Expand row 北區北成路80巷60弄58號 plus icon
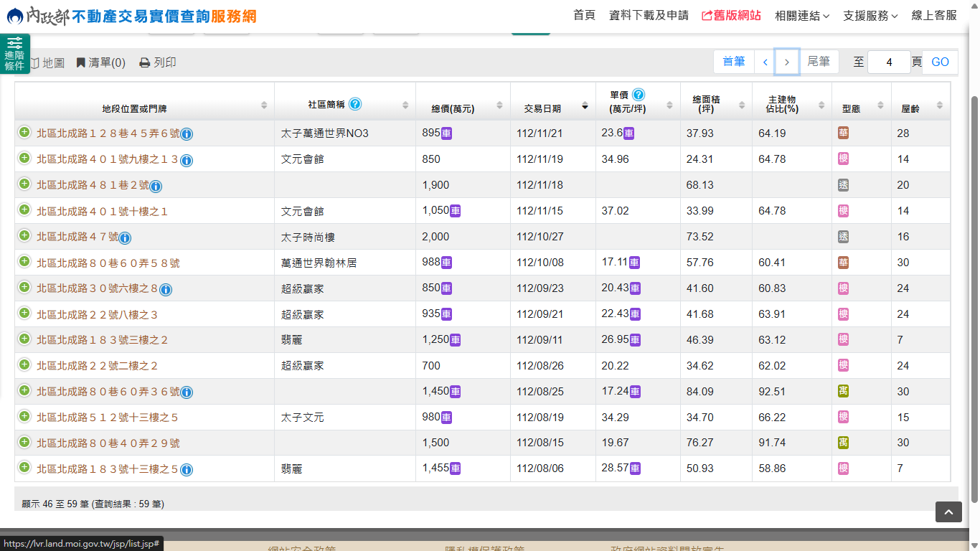The image size is (980, 551). [x=24, y=261]
